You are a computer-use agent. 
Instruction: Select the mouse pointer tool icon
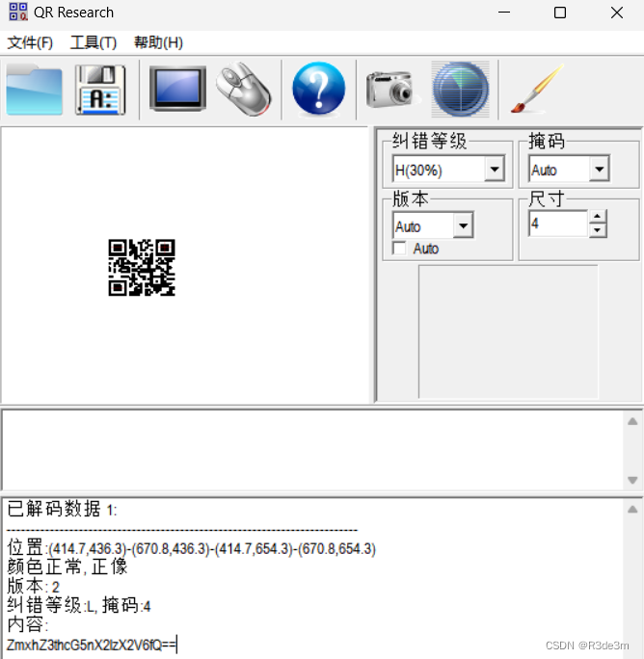[x=244, y=89]
